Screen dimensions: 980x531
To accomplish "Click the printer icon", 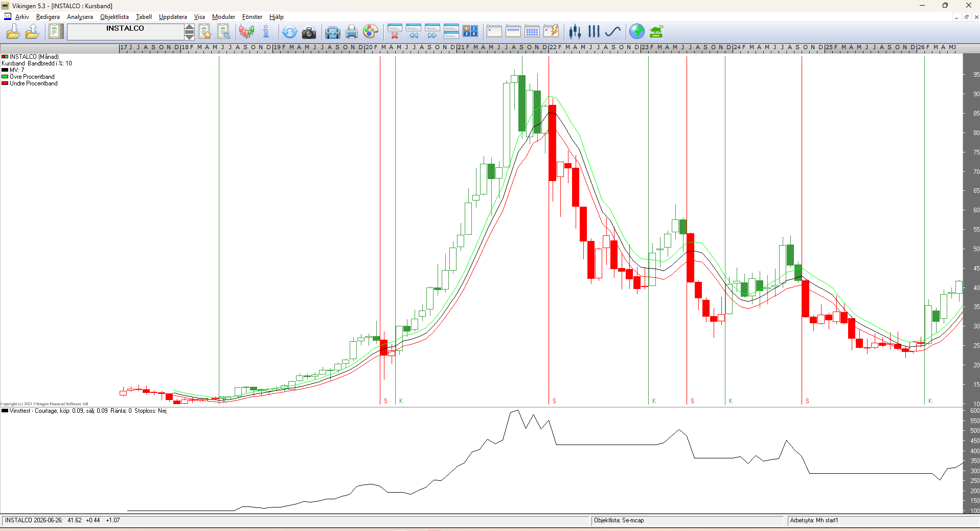I will (352, 32).
